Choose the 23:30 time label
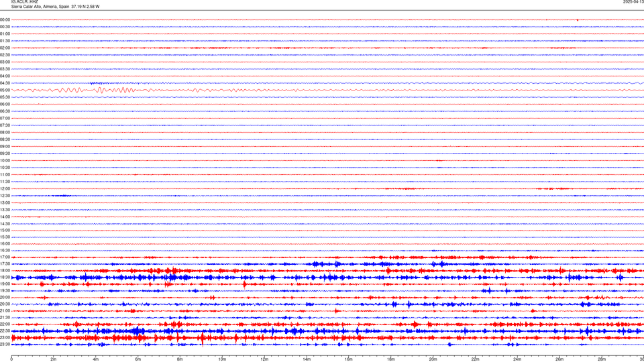The height and width of the screenshot is (362, 644). [5, 345]
